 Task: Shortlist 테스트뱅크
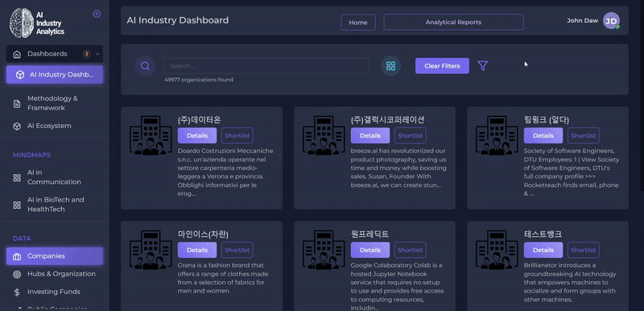tap(584, 250)
